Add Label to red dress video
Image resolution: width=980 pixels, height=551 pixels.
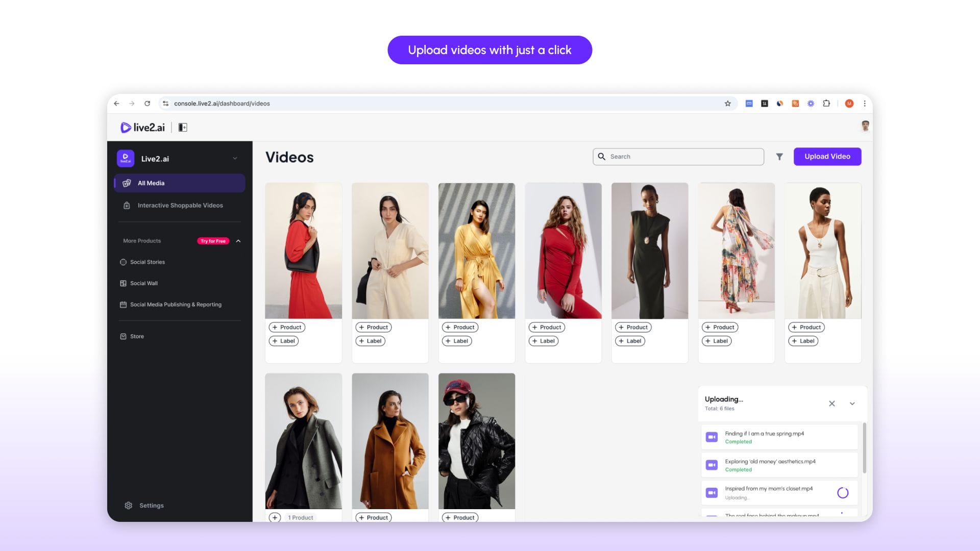pos(544,341)
